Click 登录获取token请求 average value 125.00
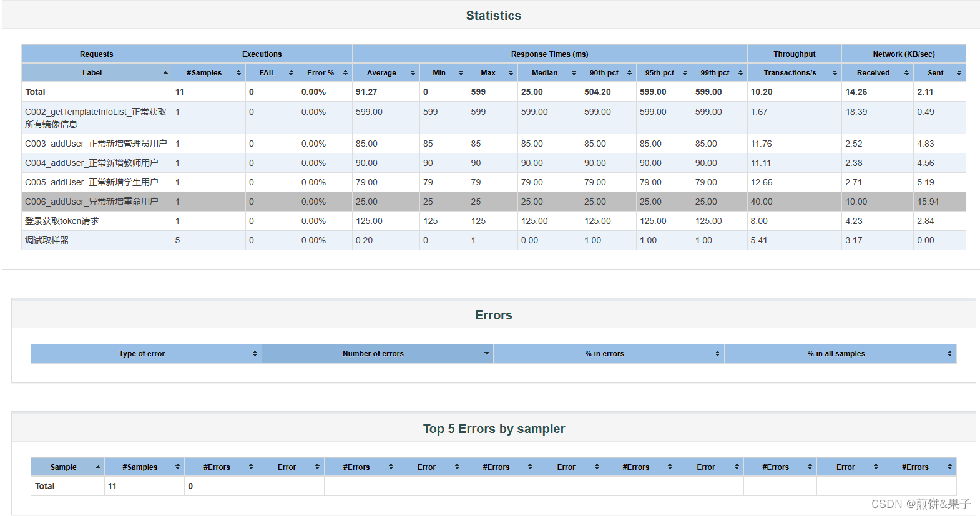The height and width of the screenshot is (516, 980). pos(369,221)
